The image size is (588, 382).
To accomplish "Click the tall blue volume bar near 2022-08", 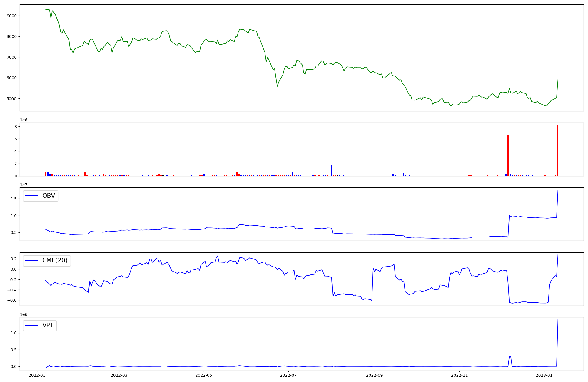I will click(x=331, y=170).
